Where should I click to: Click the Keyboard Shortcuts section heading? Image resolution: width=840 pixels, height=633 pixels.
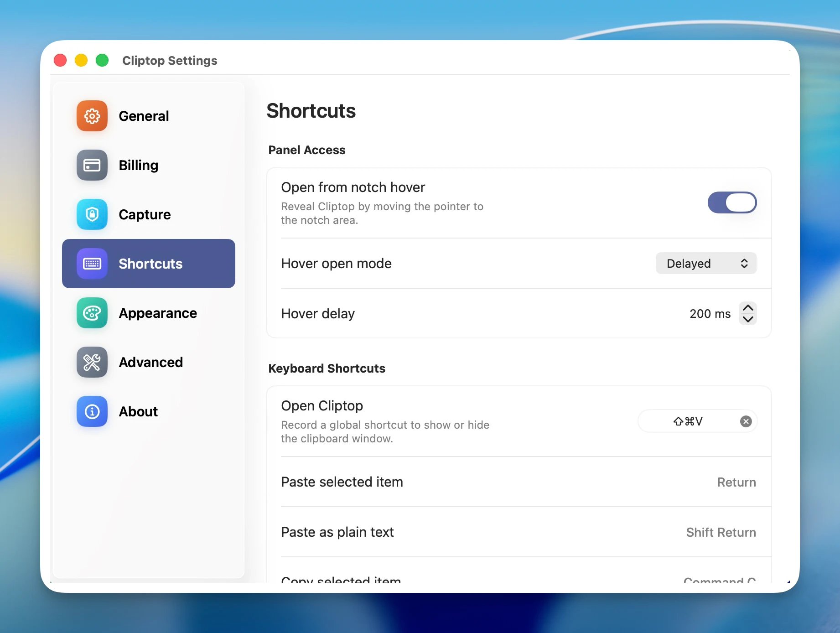pyautogui.click(x=327, y=368)
